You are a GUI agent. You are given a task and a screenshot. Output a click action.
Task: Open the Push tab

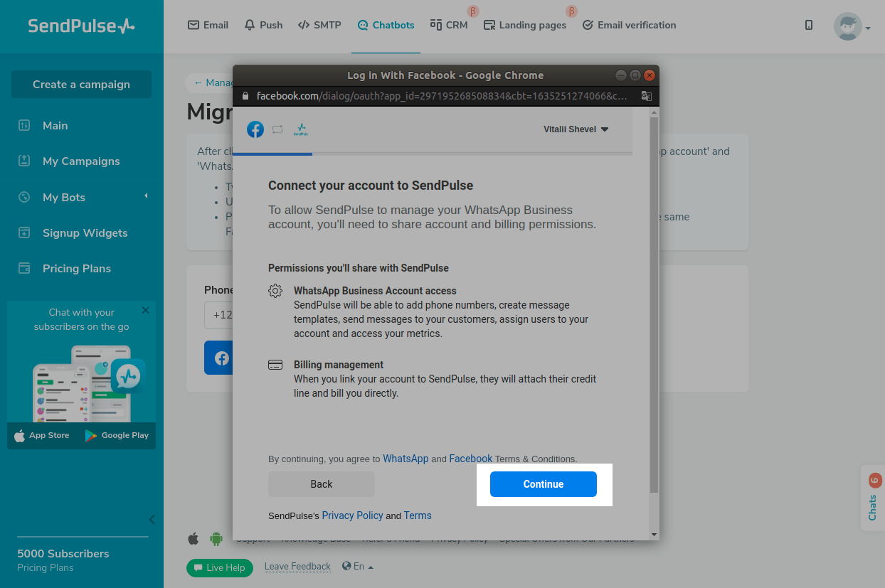point(263,25)
